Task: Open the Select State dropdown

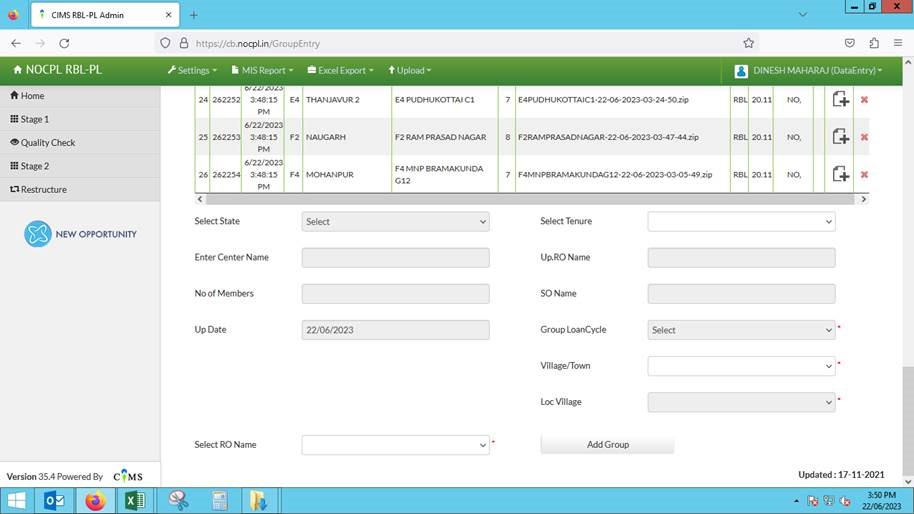Action: (395, 222)
